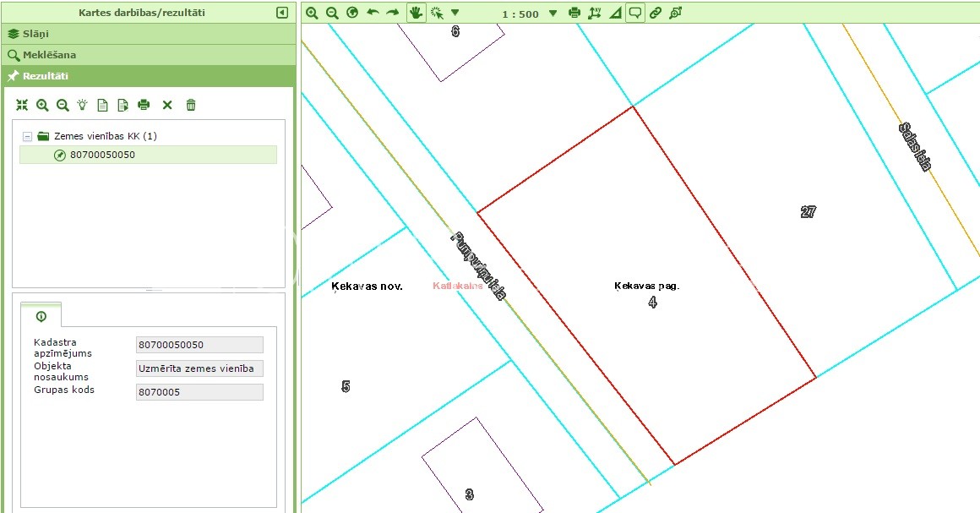Toggle the pan hand tool
980x513 pixels.
coord(416,13)
